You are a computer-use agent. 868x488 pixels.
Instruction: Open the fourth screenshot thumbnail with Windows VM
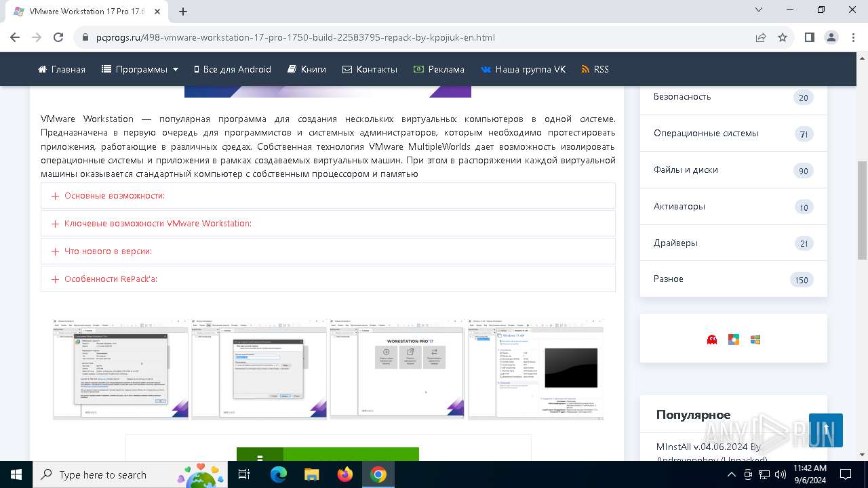point(536,369)
